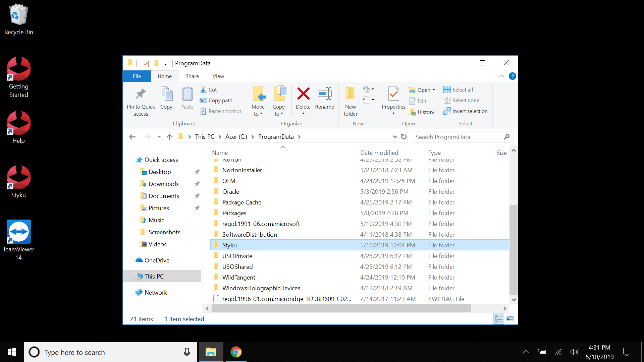Screen dimensions: 644x362
Task: Open Properties from the ribbon
Action: pyautogui.click(x=393, y=95)
